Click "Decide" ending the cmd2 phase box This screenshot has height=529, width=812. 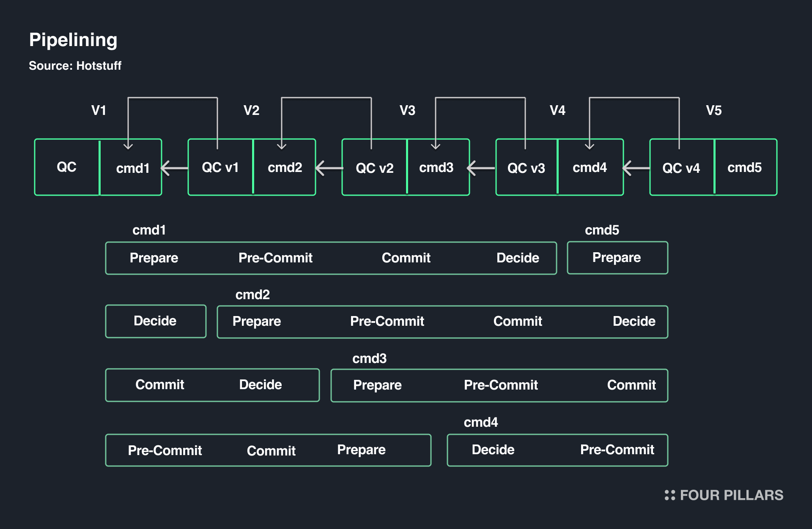tap(634, 322)
